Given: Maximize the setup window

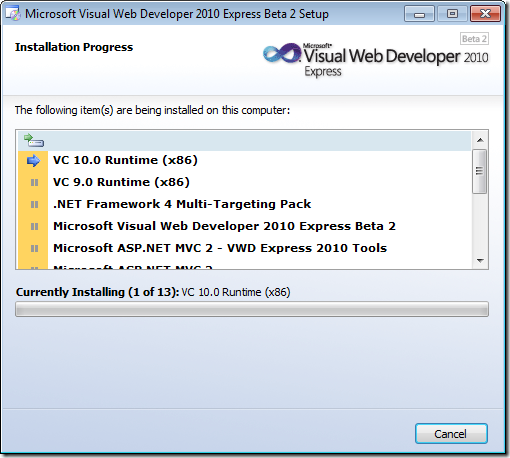Looking at the screenshot, I should pos(452,14).
